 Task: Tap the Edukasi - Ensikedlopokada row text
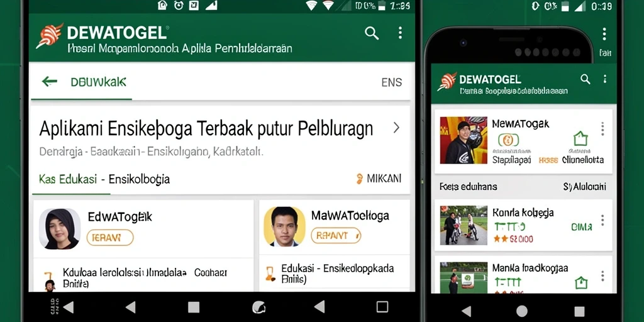coord(338,274)
